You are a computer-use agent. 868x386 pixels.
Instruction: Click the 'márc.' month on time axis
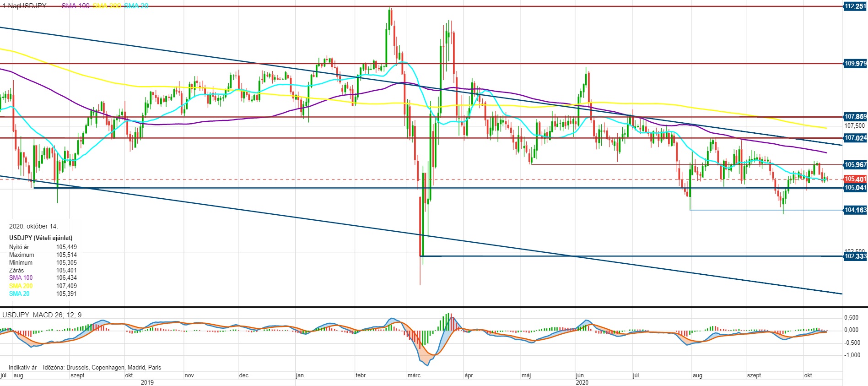(415, 375)
